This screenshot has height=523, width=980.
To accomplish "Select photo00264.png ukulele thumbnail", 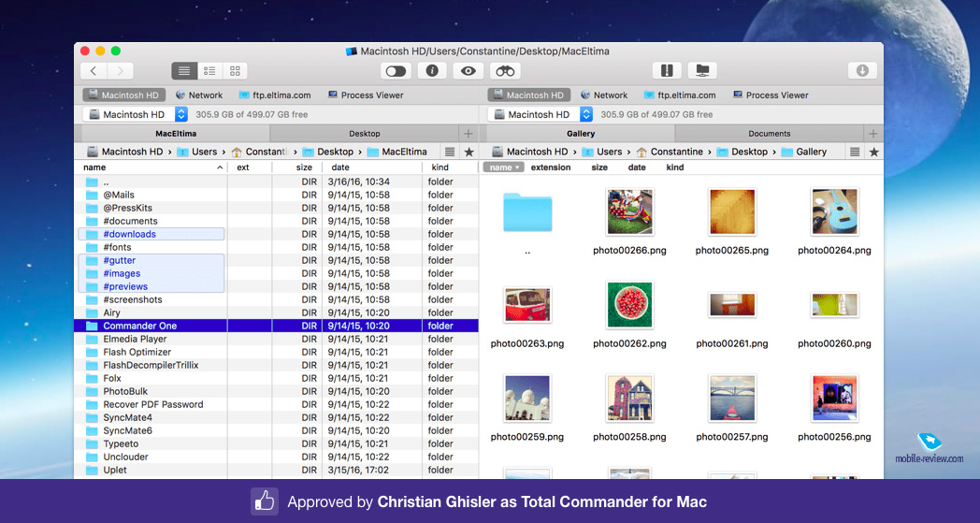I will click(834, 212).
